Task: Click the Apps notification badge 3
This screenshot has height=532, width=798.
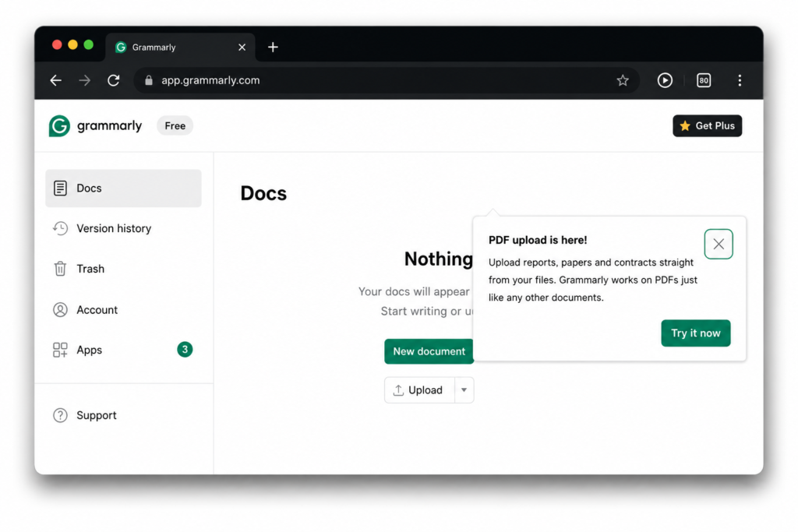Action: click(185, 350)
